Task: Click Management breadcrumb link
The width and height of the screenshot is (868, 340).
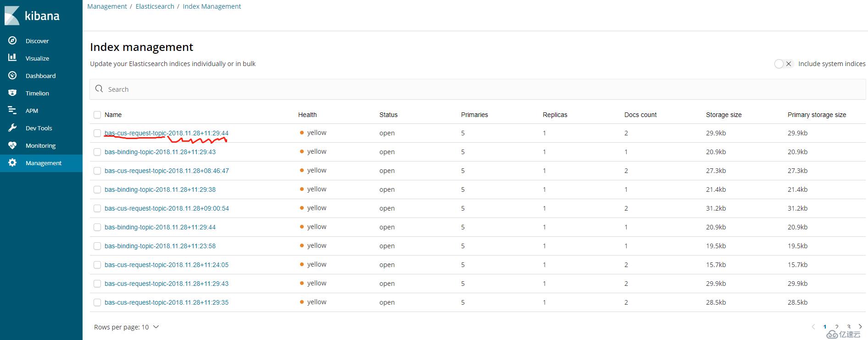Action: (x=107, y=6)
